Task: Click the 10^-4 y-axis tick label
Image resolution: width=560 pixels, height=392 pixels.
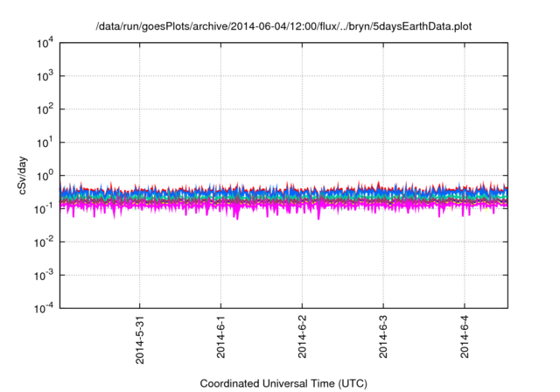Action: click(44, 308)
